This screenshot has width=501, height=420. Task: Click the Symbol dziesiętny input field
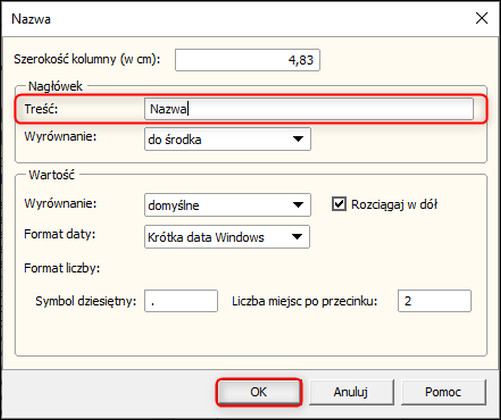pyautogui.click(x=181, y=301)
